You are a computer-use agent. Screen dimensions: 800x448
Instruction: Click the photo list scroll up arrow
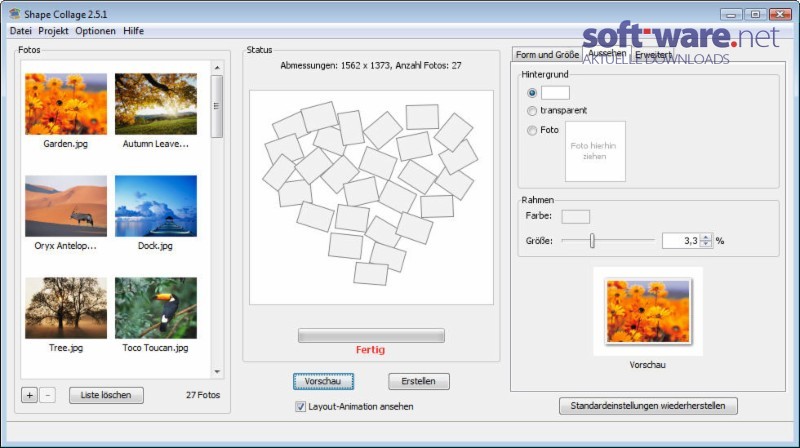(x=217, y=67)
